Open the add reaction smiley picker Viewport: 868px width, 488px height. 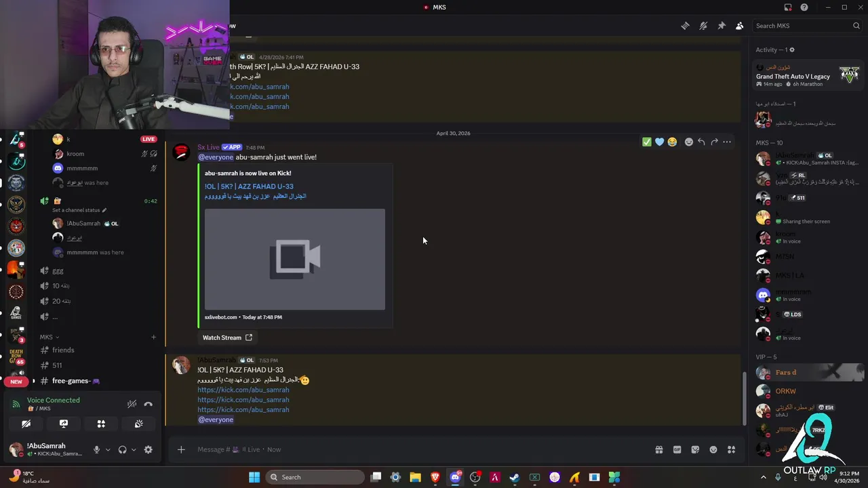click(689, 142)
